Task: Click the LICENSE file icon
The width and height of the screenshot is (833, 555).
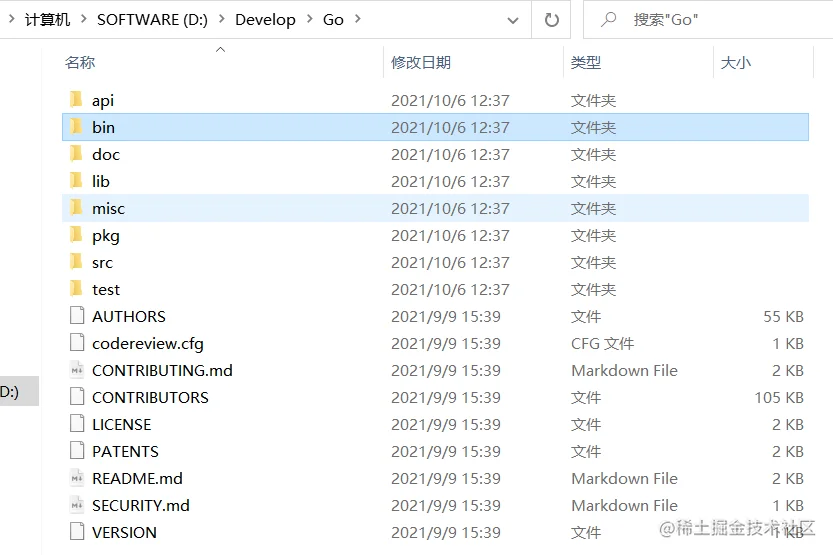Action: coord(77,424)
